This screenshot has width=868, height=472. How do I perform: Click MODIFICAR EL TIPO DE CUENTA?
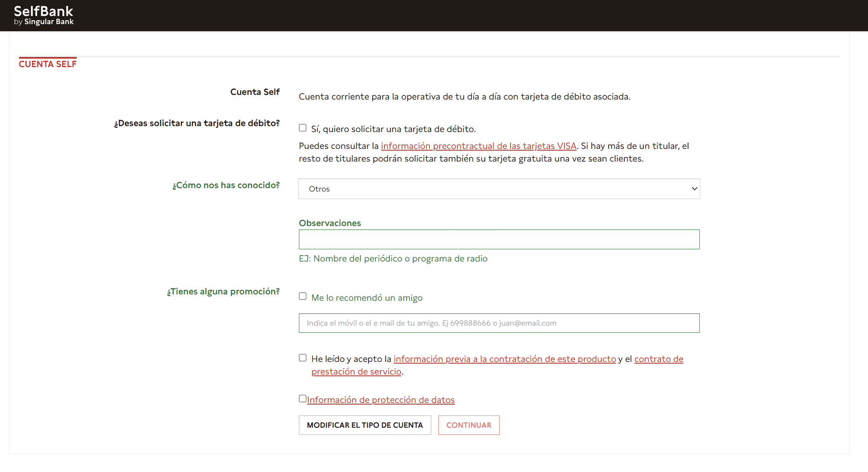365,425
